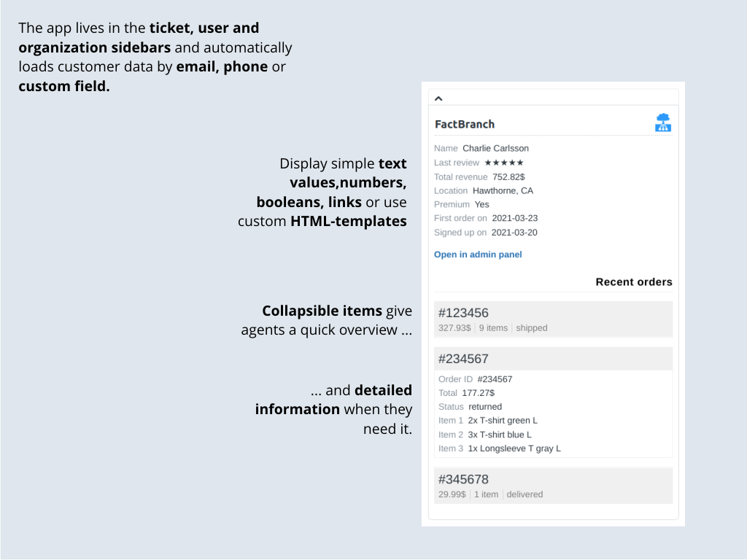This screenshot has width=747, height=560.
Task: Toggle the delivered status on order #345678
Action: click(525, 494)
